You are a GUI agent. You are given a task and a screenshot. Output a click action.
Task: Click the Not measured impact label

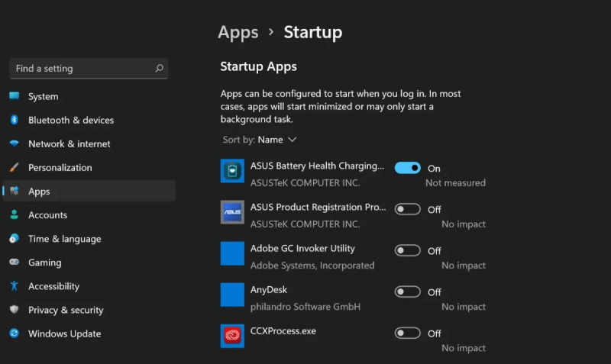pyautogui.click(x=455, y=182)
